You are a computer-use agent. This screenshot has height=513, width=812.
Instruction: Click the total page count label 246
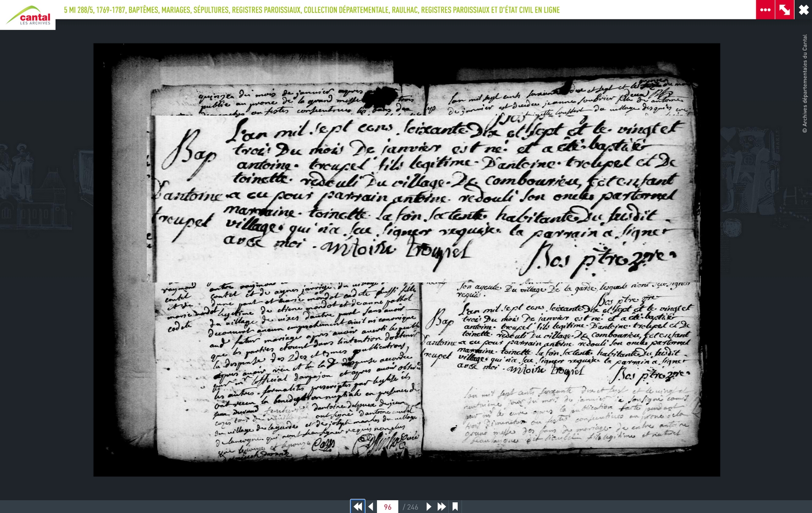click(x=410, y=507)
